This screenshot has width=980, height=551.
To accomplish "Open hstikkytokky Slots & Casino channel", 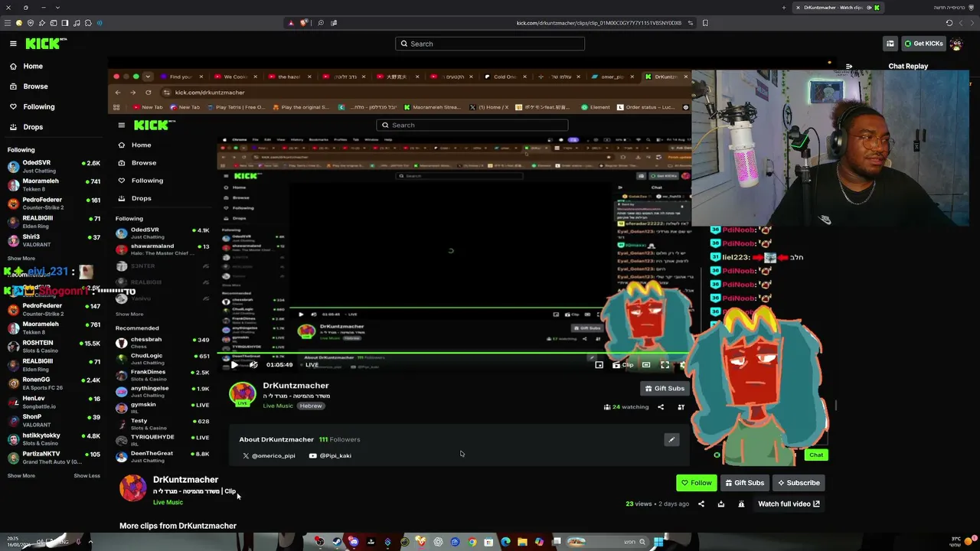I will coord(54,439).
